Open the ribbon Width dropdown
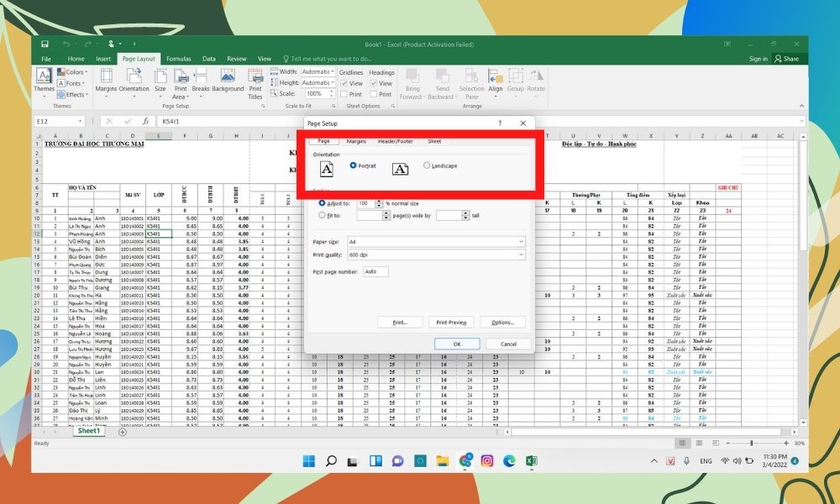This screenshot has height=504, width=840. (x=317, y=72)
